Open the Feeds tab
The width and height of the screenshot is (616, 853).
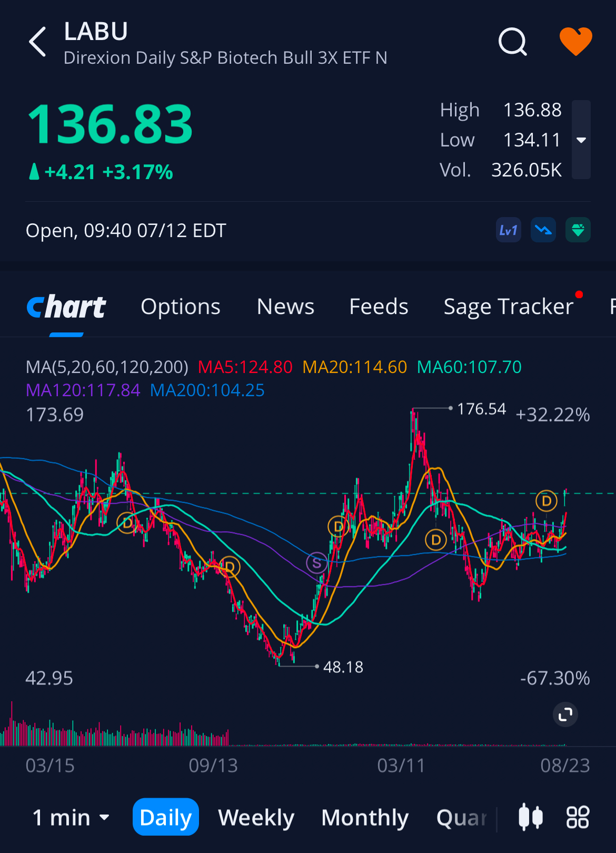(x=379, y=307)
